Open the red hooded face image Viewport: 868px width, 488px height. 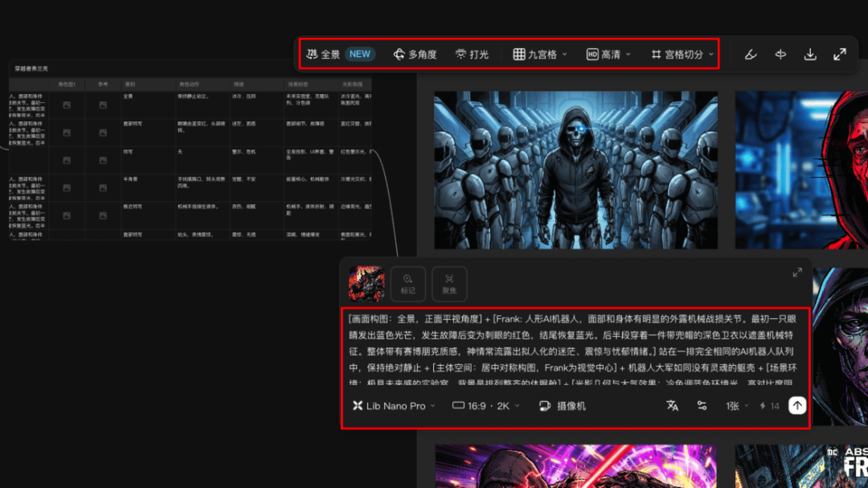(x=801, y=170)
